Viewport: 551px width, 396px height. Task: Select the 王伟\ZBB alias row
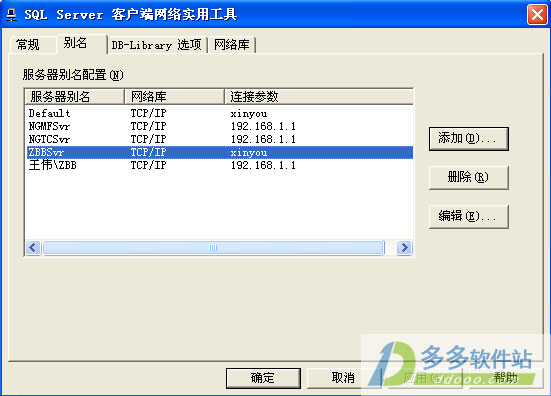pyautogui.click(x=219, y=165)
